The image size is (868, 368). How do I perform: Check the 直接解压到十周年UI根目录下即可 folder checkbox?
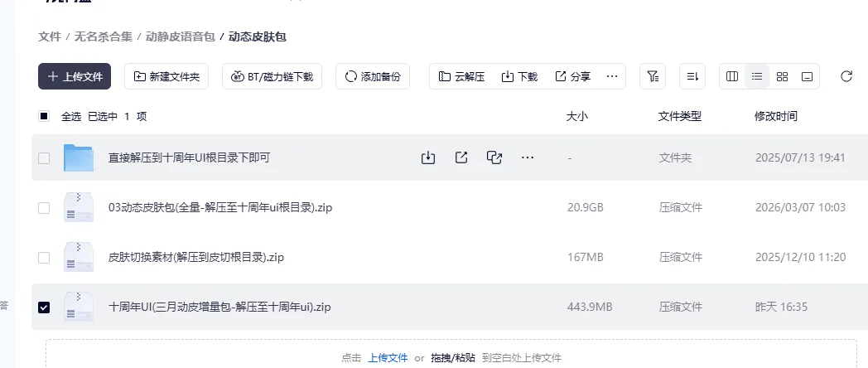point(44,158)
